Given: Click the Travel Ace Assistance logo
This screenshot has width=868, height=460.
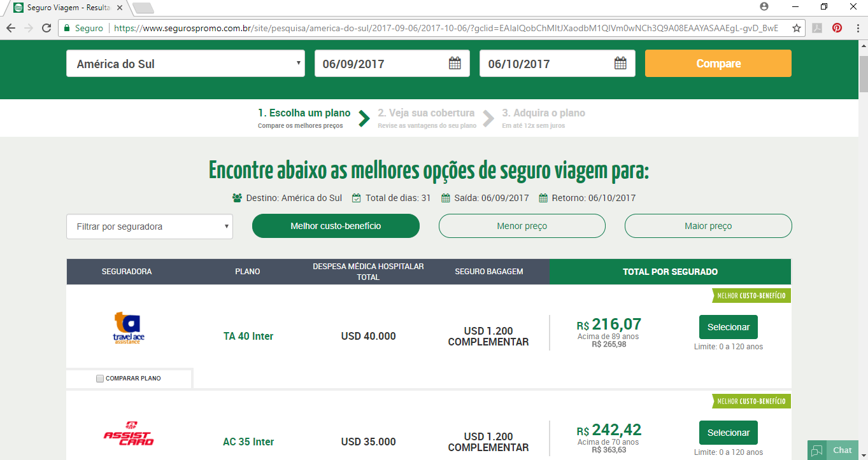Looking at the screenshot, I should click(x=129, y=328).
